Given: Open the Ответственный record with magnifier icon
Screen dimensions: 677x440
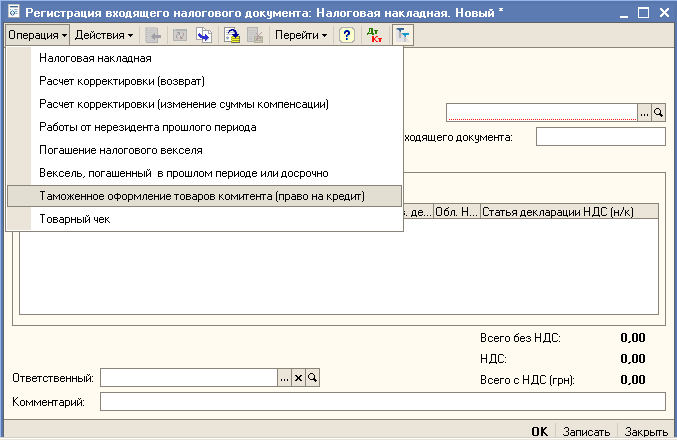Looking at the screenshot, I should (x=312, y=378).
